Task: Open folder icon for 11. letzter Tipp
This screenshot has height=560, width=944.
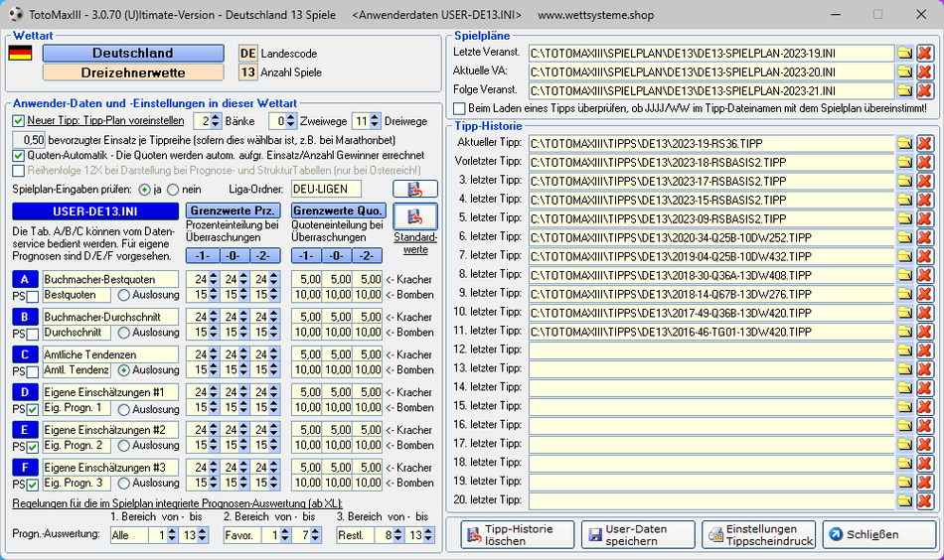Action: click(x=904, y=331)
